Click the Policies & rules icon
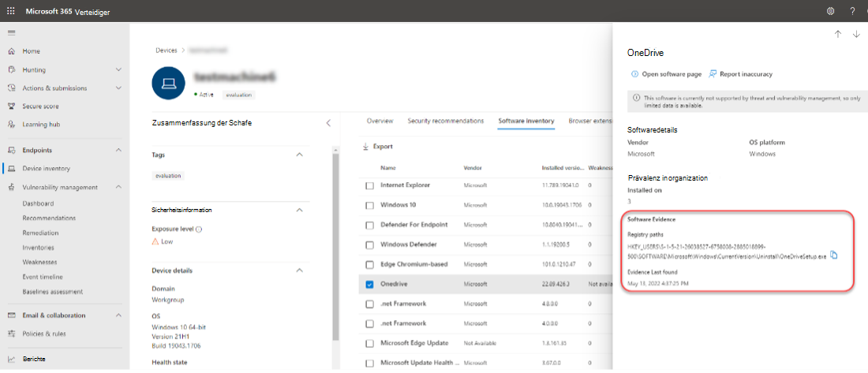The width and height of the screenshot is (868, 373). 11,334
